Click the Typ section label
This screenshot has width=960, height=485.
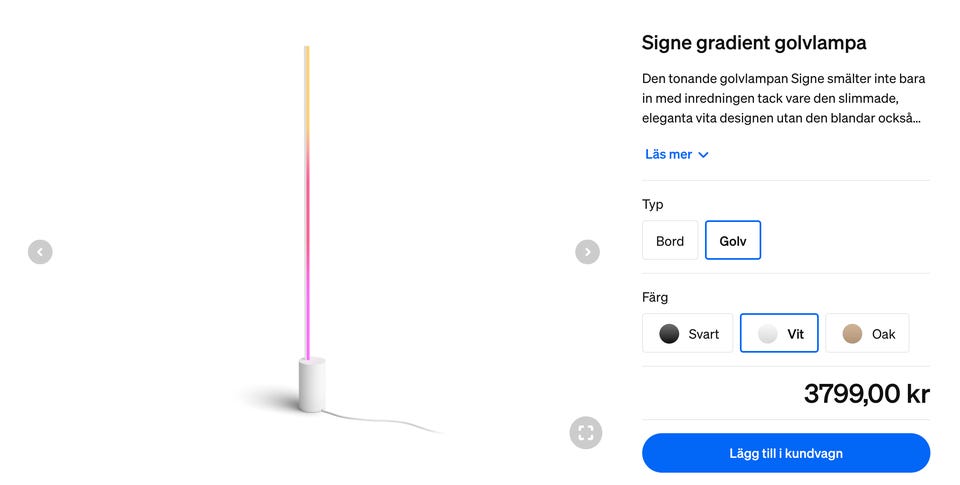pos(653,204)
